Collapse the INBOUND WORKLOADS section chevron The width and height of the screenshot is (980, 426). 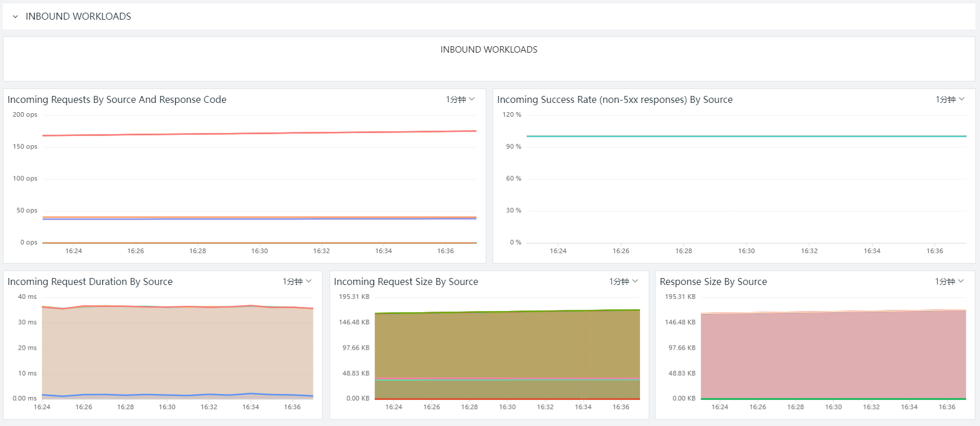[x=15, y=17]
